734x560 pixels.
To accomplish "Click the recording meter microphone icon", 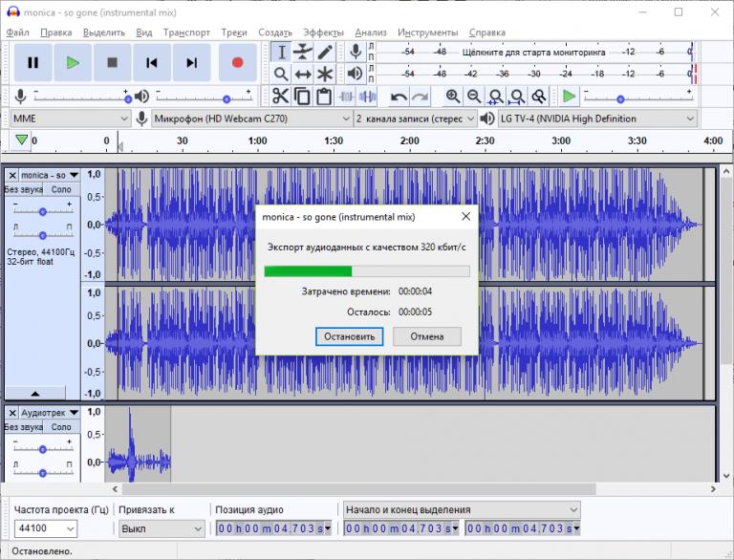I will coord(356,52).
